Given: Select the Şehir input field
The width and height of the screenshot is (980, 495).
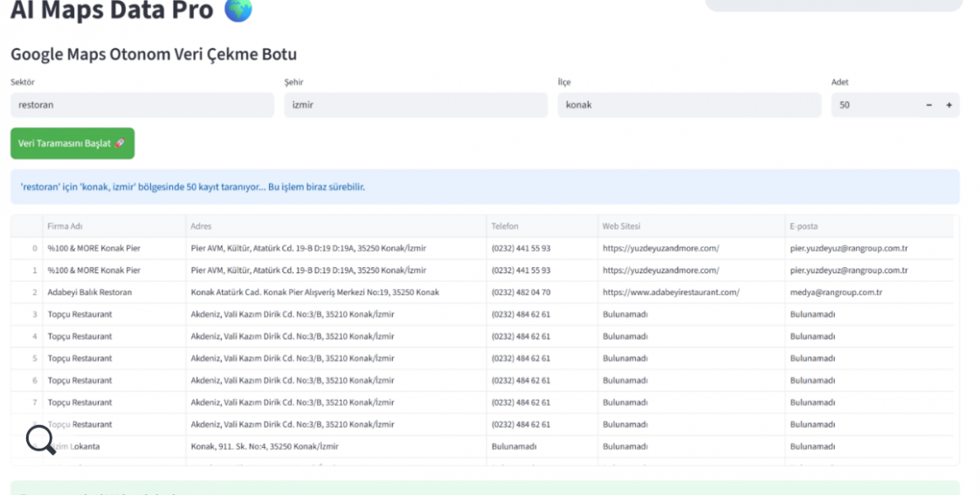Looking at the screenshot, I should click(x=415, y=105).
